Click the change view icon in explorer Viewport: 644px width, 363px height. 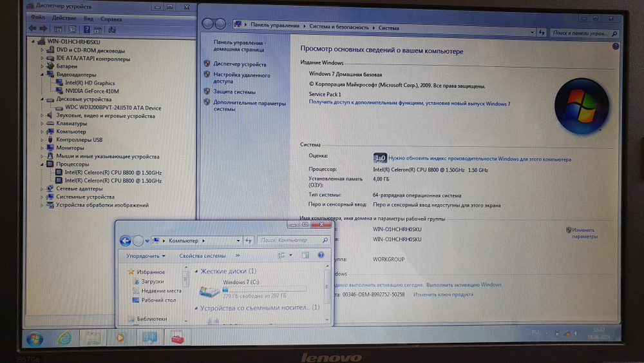[x=281, y=255]
